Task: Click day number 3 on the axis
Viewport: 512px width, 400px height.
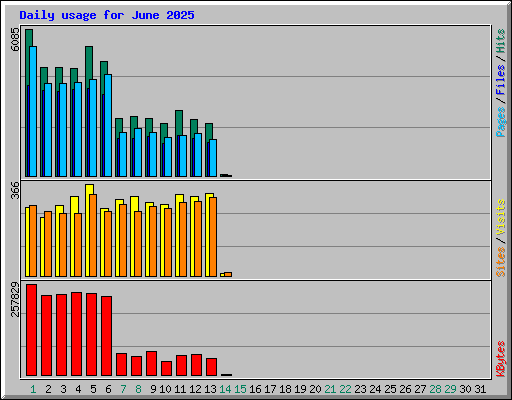Action: pyautogui.click(x=63, y=389)
